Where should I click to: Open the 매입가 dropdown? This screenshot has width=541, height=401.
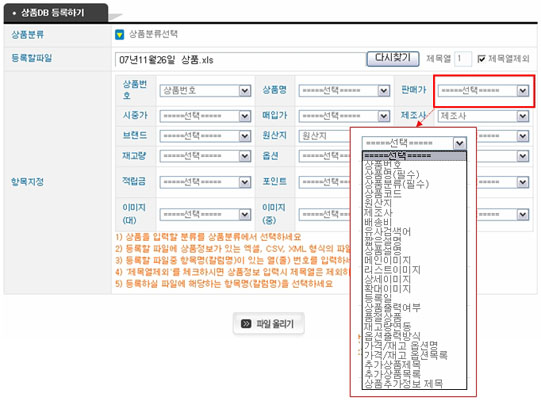coord(344,116)
